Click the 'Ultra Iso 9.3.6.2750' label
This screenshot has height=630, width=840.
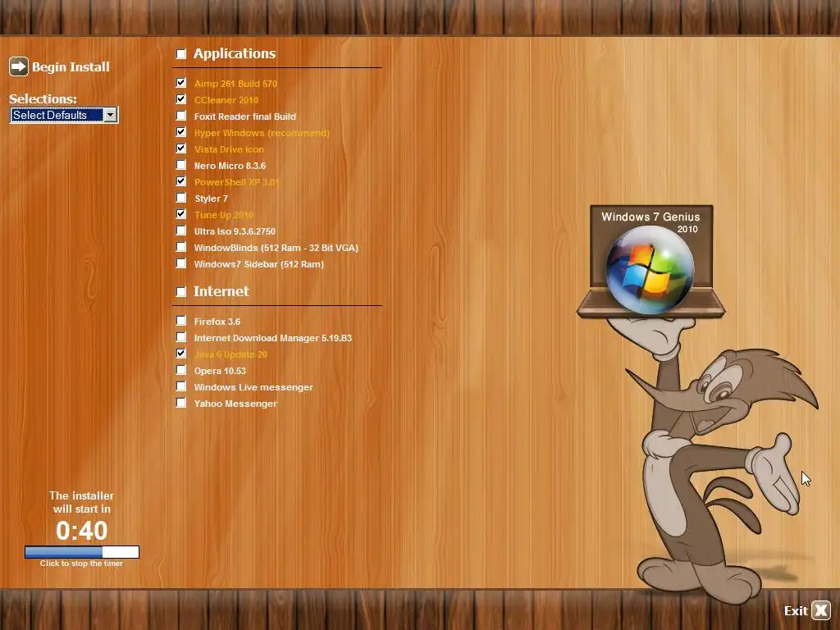click(x=235, y=231)
